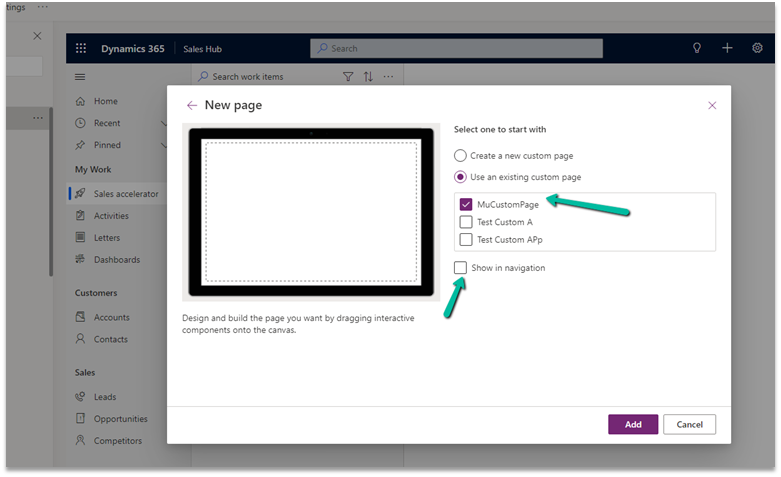The width and height of the screenshot is (781, 477).
Task: Click the Sales accelerator rocket icon
Action: click(x=80, y=194)
